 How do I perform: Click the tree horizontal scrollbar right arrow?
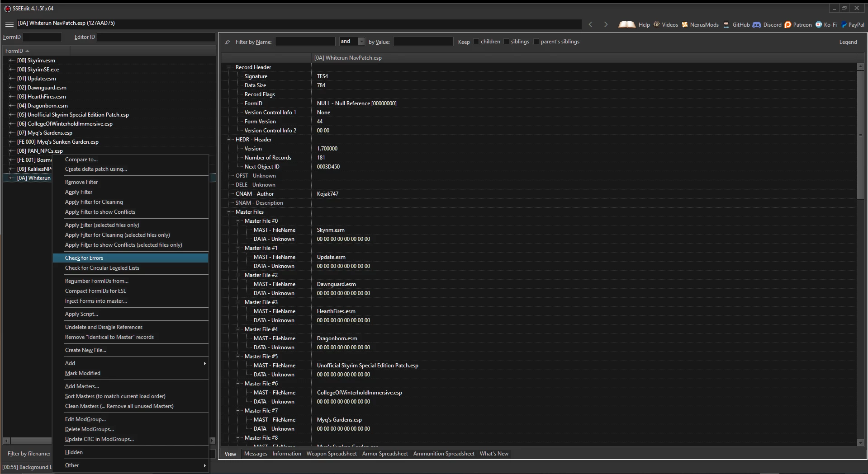[x=213, y=441]
